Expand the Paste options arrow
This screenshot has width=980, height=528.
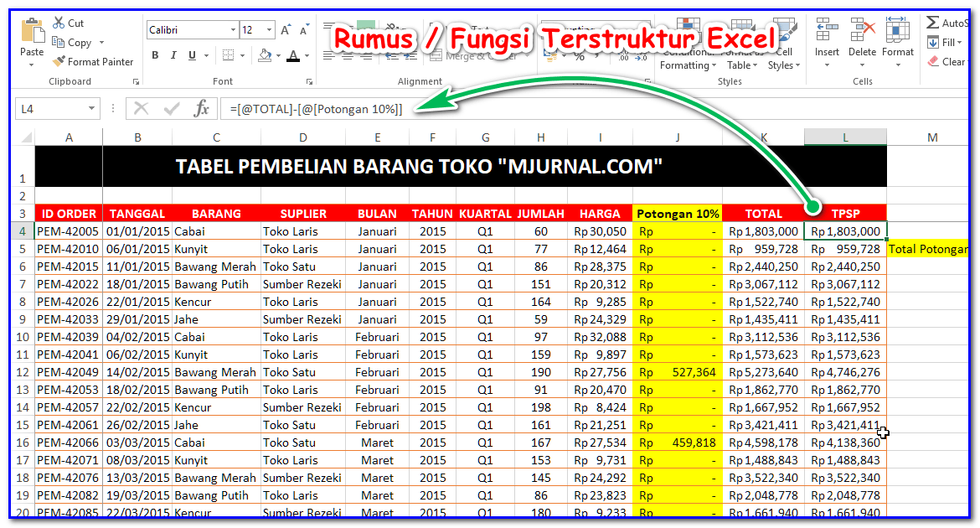[x=31, y=65]
